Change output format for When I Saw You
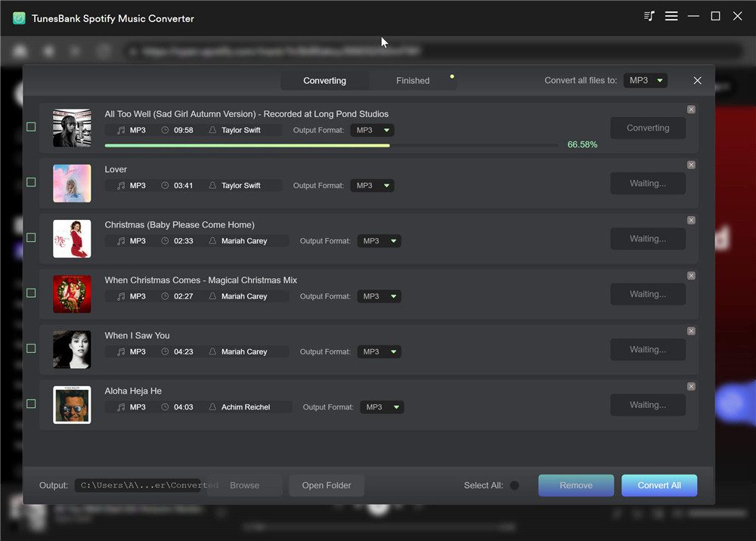This screenshot has width=756, height=541. click(379, 351)
